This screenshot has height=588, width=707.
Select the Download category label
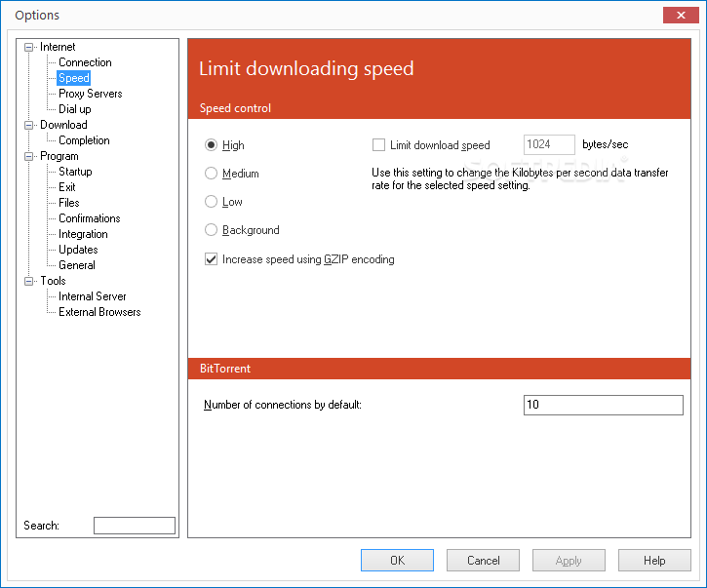coord(63,125)
